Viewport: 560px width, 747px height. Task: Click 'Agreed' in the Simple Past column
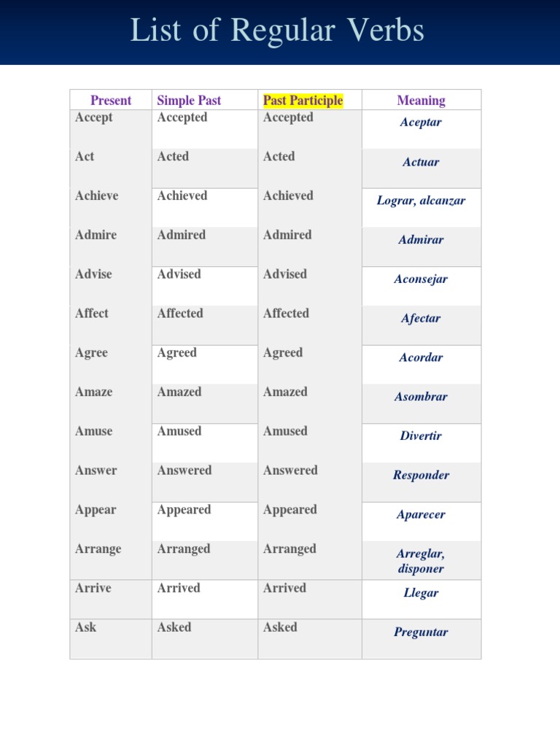177,353
